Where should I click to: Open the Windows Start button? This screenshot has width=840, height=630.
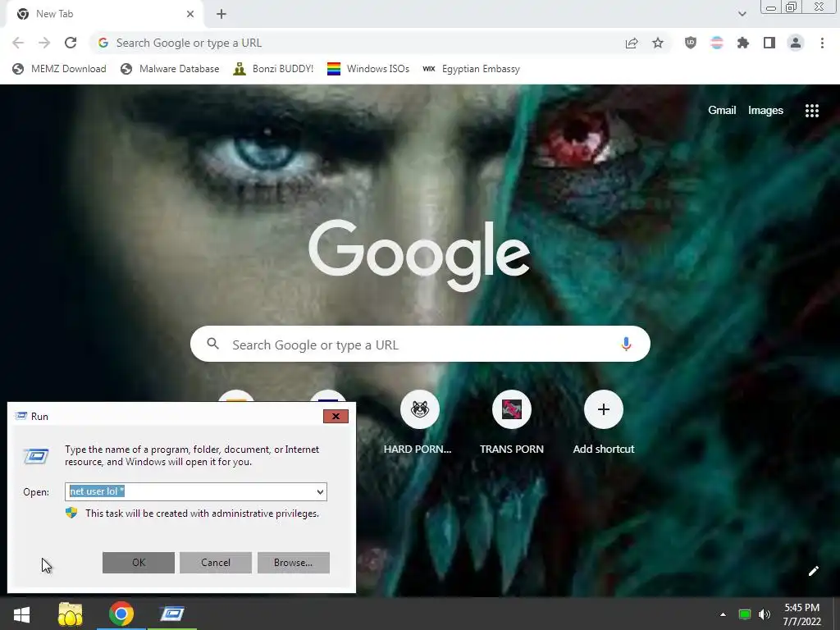click(x=21, y=614)
